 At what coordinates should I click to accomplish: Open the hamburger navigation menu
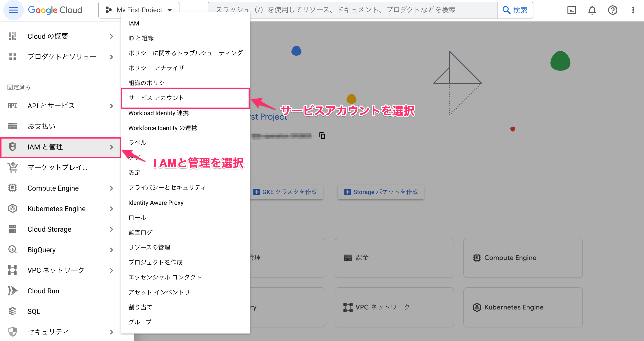(x=13, y=10)
